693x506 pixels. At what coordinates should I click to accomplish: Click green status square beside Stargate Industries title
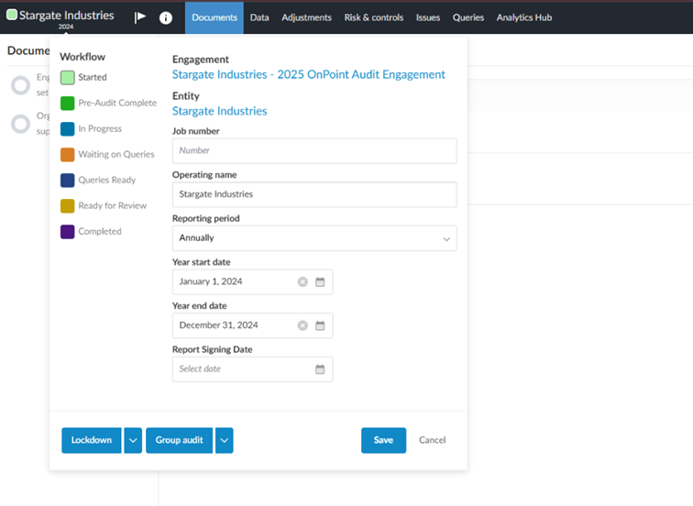tap(12, 15)
